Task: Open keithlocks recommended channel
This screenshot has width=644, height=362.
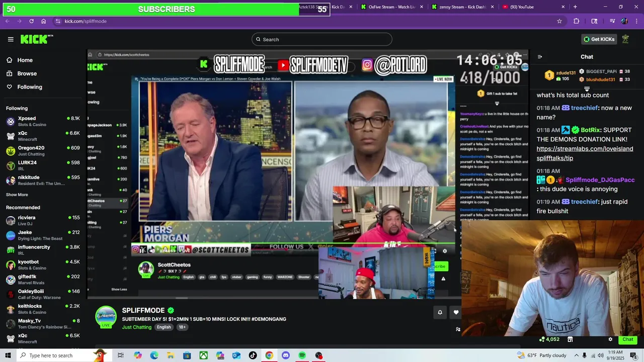Action: 43,309
